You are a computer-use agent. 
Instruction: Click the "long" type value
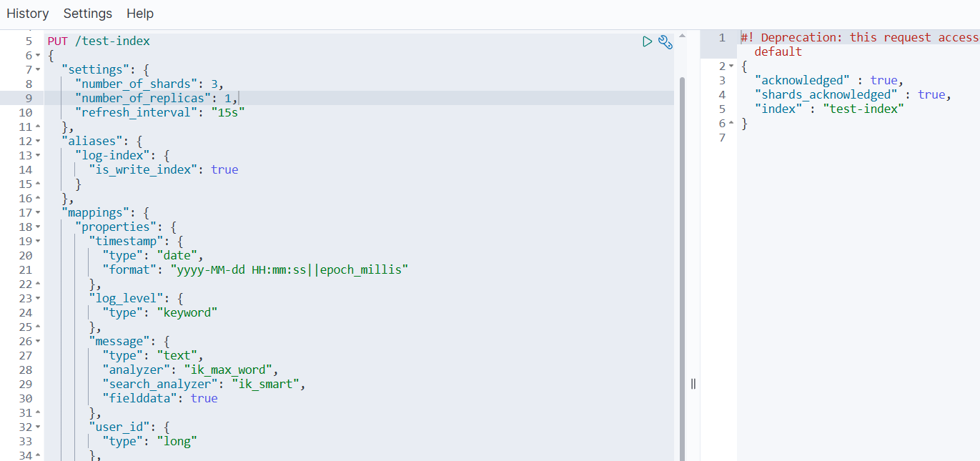click(177, 442)
